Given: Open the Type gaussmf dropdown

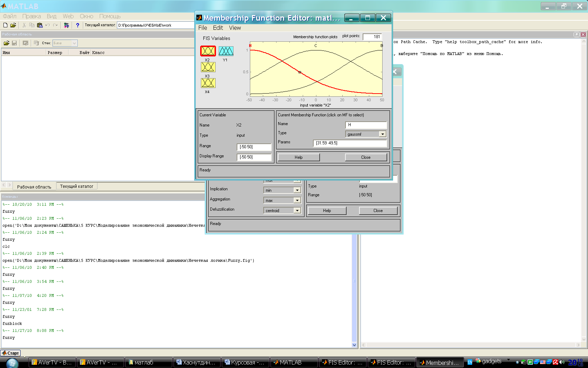Looking at the screenshot, I should click(383, 134).
